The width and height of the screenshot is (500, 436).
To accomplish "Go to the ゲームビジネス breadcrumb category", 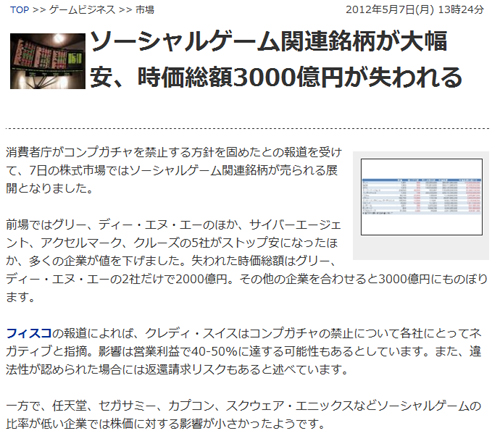I will point(82,10).
